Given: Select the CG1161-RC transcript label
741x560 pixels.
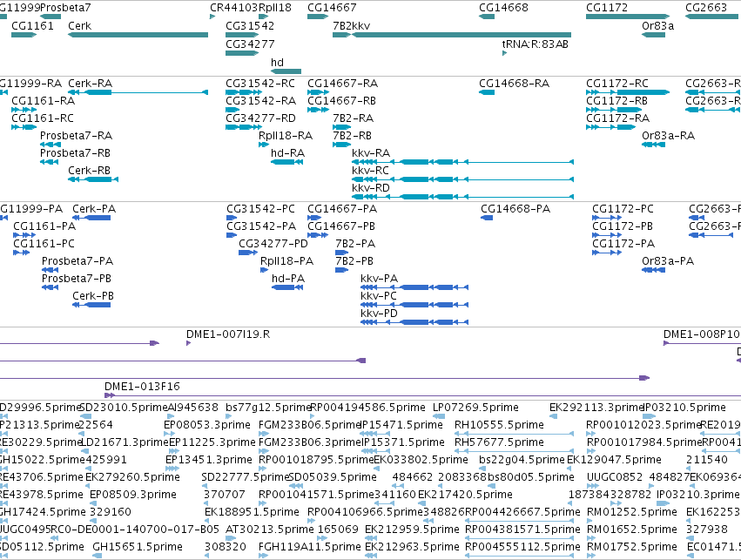Looking at the screenshot, I should [x=43, y=118].
